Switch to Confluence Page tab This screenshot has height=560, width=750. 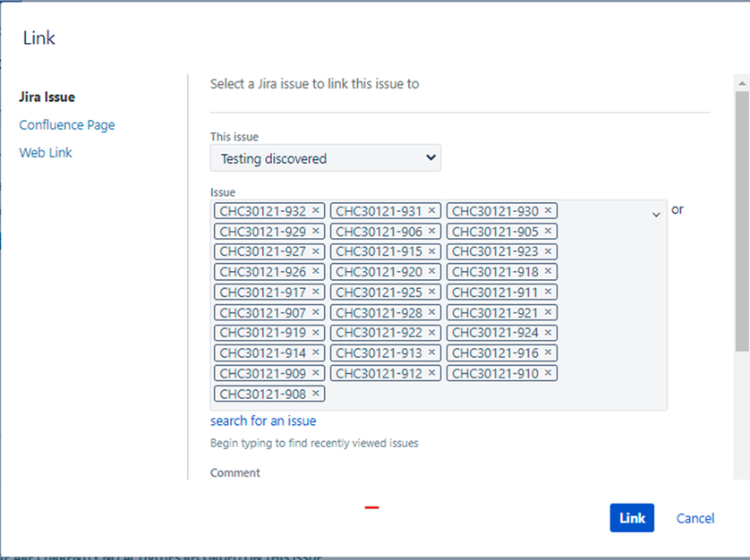pyautogui.click(x=67, y=125)
